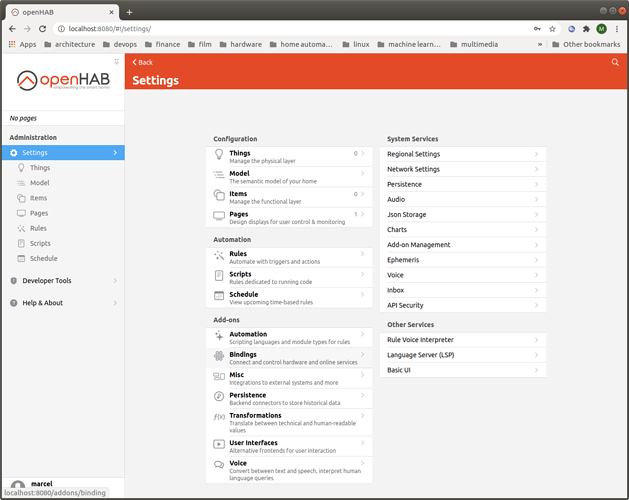This screenshot has height=500, width=629.
Task: Open Chrome three-dot menu
Action: pos(617,29)
